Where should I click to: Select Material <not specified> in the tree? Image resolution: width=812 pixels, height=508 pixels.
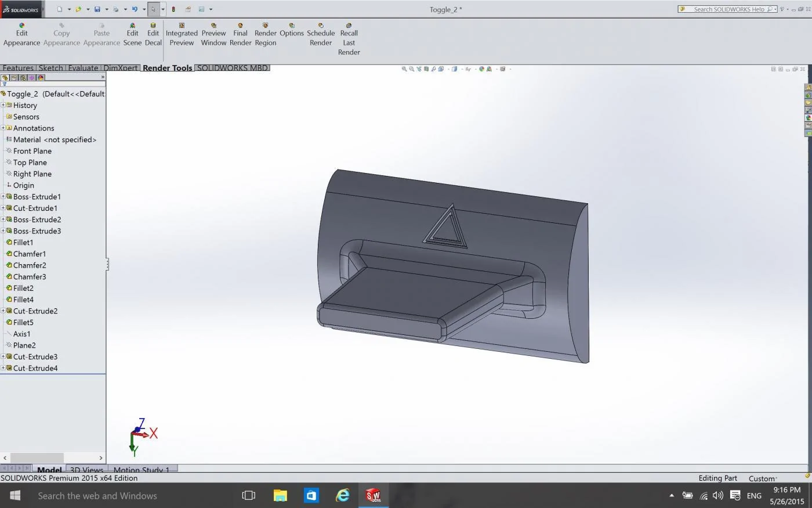pyautogui.click(x=55, y=139)
